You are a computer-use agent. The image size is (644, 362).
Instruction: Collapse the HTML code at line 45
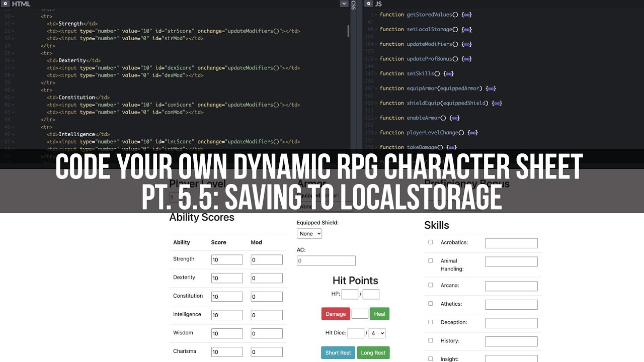(x=13, y=127)
